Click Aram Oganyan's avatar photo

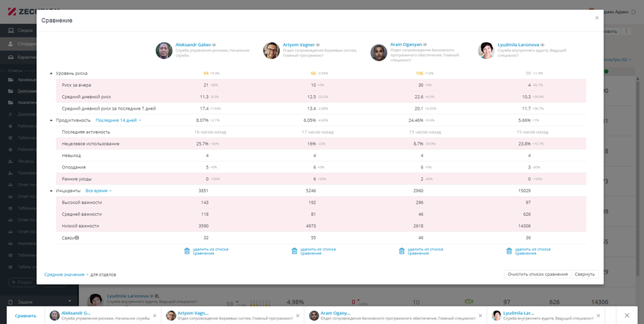(x=379, y=51)
